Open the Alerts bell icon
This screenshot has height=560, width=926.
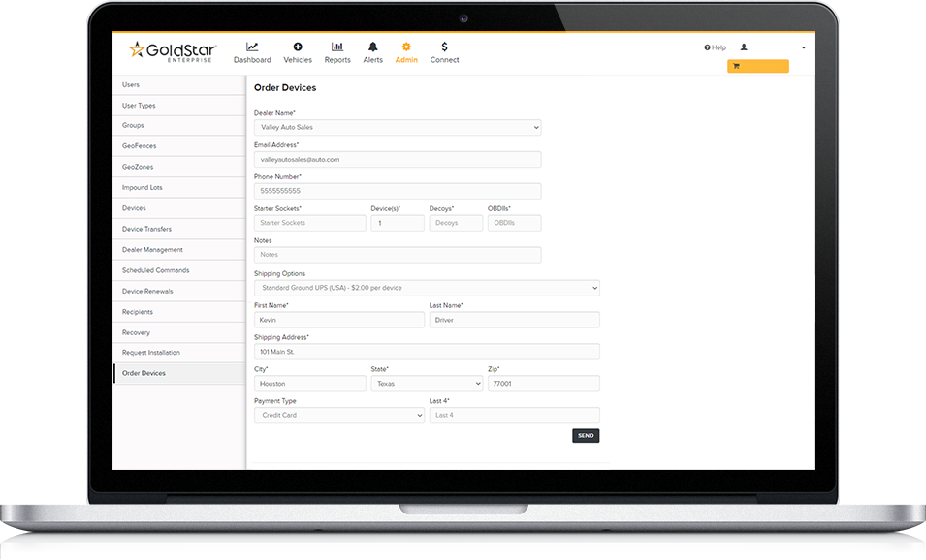[372, 47]
